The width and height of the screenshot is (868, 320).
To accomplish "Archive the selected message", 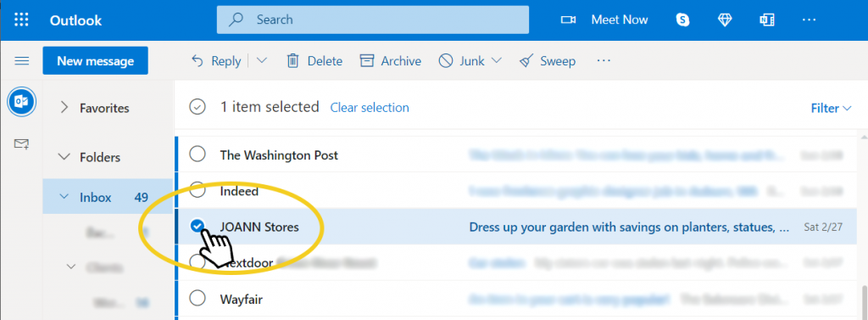I will click(x=390, y=61).
